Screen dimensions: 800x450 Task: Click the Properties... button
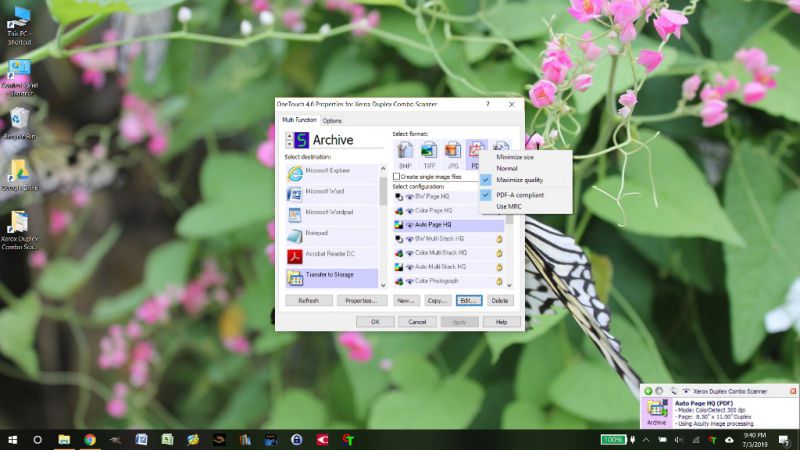361,300
